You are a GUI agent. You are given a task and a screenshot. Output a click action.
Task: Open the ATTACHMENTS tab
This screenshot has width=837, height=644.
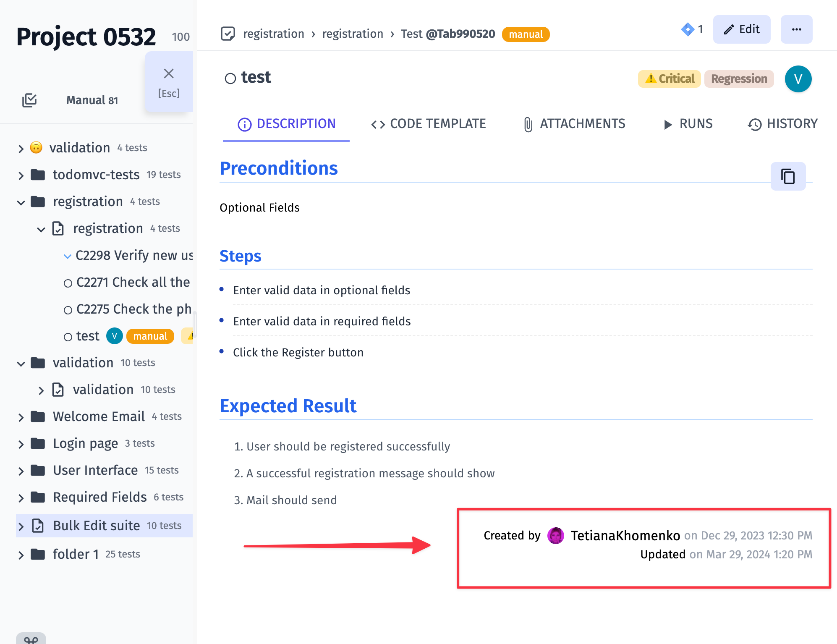tap(574, 124)
